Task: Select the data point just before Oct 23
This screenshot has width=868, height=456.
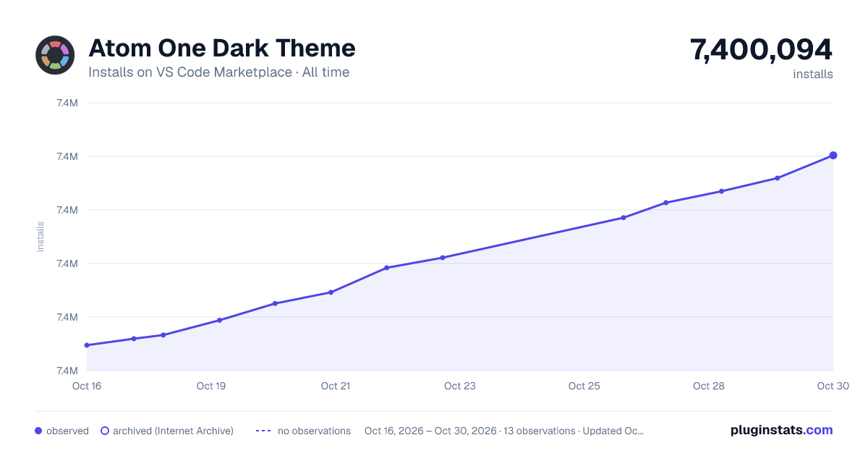Action: [x=442, y=258]
